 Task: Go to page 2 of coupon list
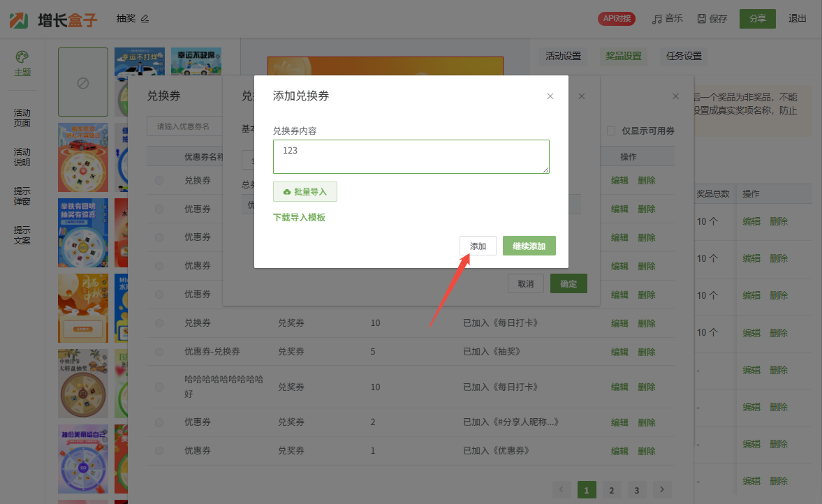pos(611,490)
